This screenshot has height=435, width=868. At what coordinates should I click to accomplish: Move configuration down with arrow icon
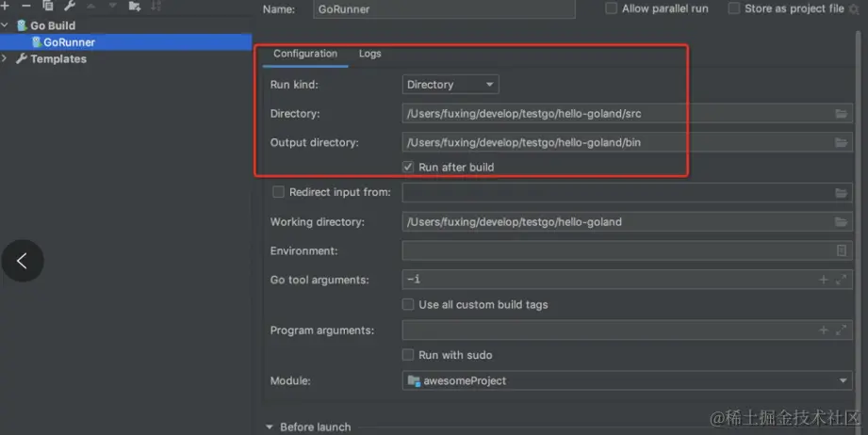coord(112,6)
